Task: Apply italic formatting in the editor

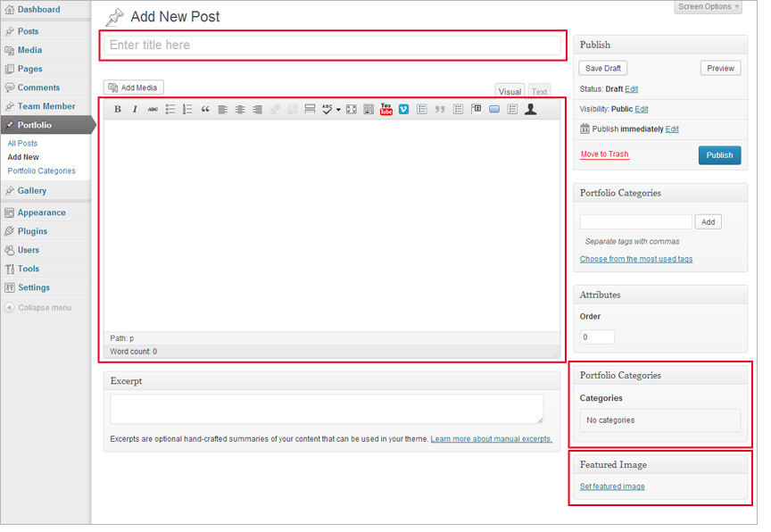Action: tap(135, 110)
